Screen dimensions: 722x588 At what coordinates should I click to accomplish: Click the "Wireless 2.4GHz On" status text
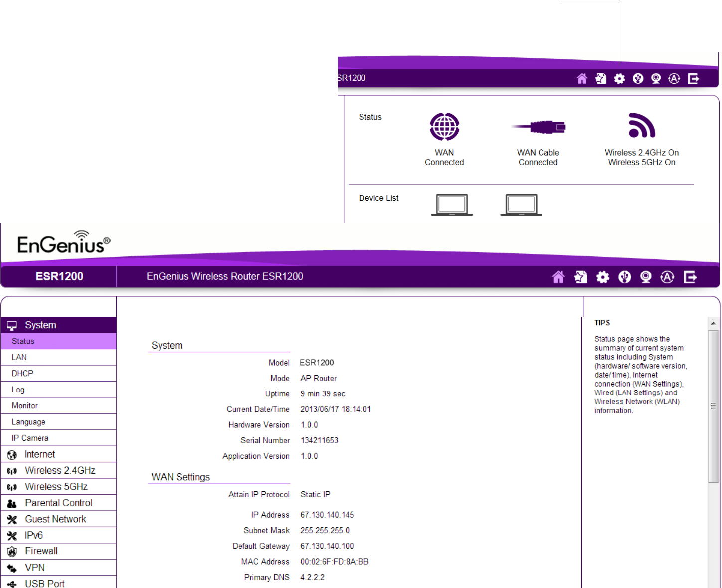pos(642,153)
